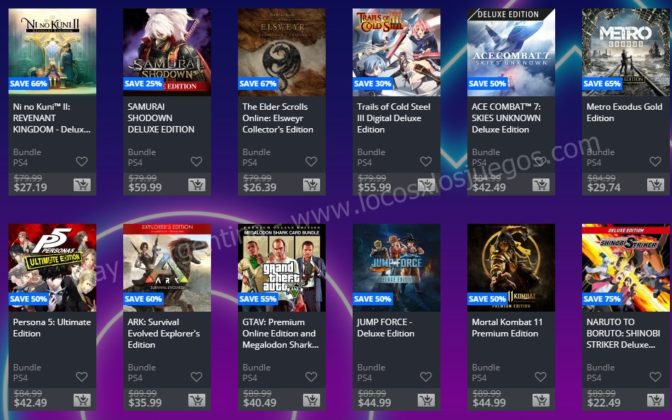
Task: Wishlist Mortal Kombat 11 heart icon
Action: pyautogui.click(x=540, y=377)
